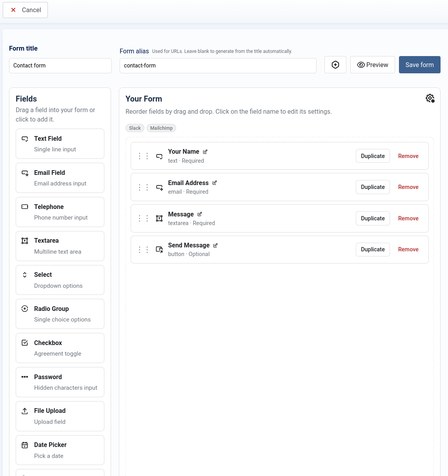Viewport: 448px width, 476px height.
Task: Click the Email Field icon in the sidebar
Action: (25, 173)
